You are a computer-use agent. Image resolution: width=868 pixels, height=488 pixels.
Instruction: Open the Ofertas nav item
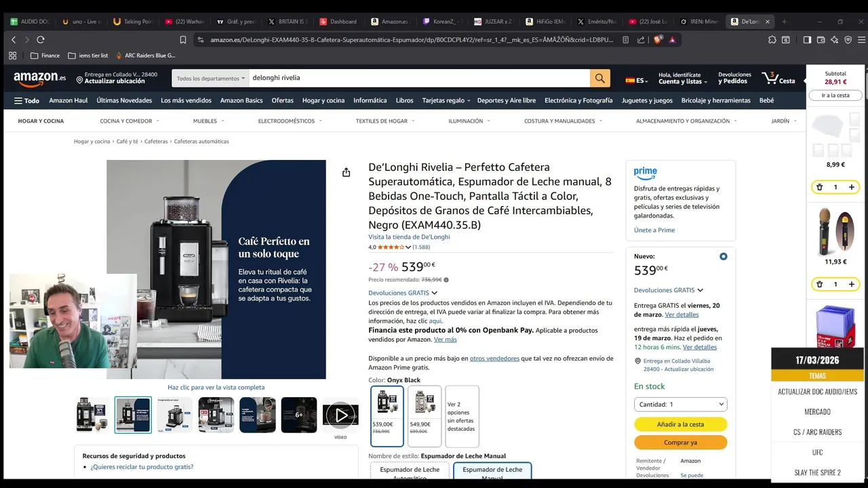point(282,100)
